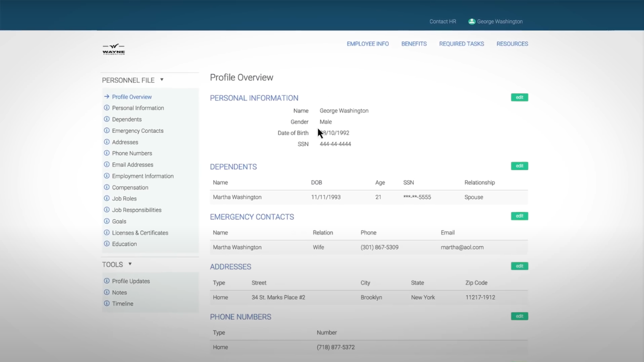644x362 pixels.
Task: Edit the Dependents section
Action: click(519, 166)
